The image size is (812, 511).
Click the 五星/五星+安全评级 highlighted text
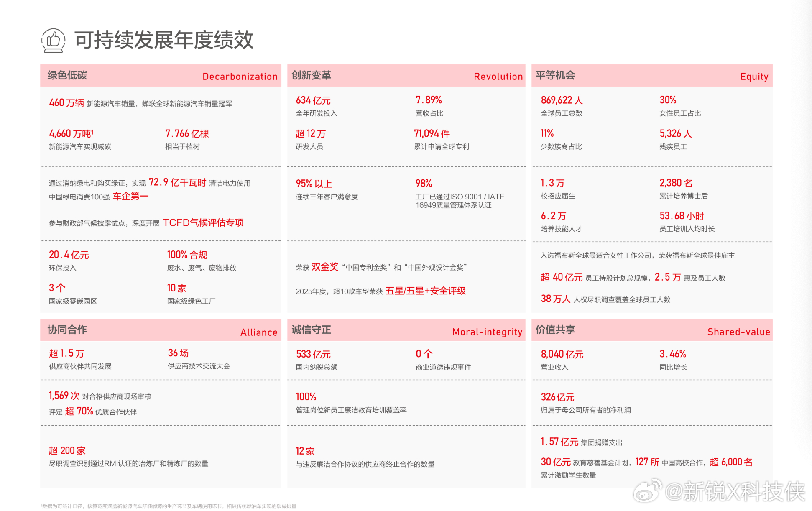[425, 291]
